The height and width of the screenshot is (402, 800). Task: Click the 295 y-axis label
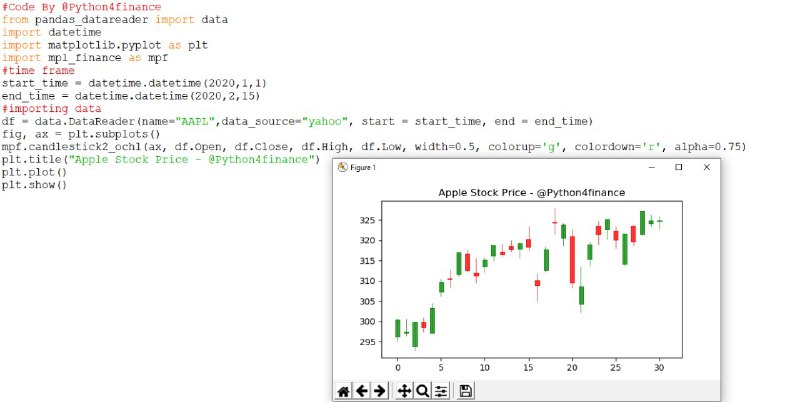(x=367, y=342)
